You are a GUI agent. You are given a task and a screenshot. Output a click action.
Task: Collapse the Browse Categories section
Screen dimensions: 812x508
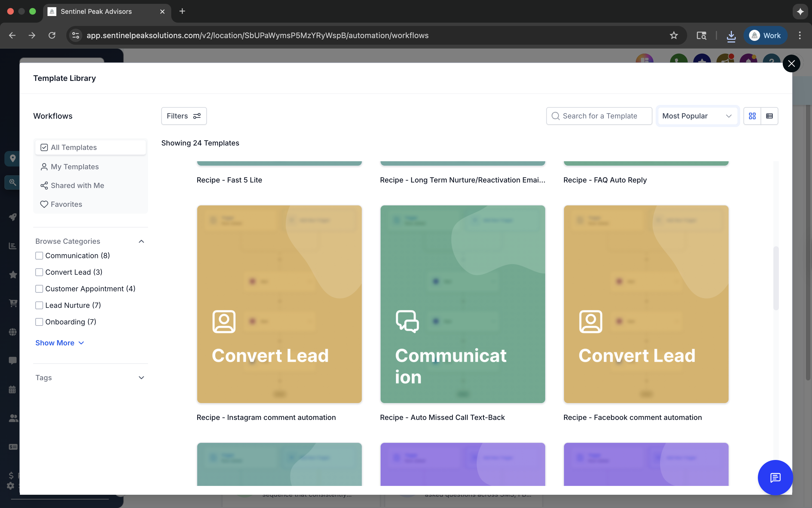141,241
